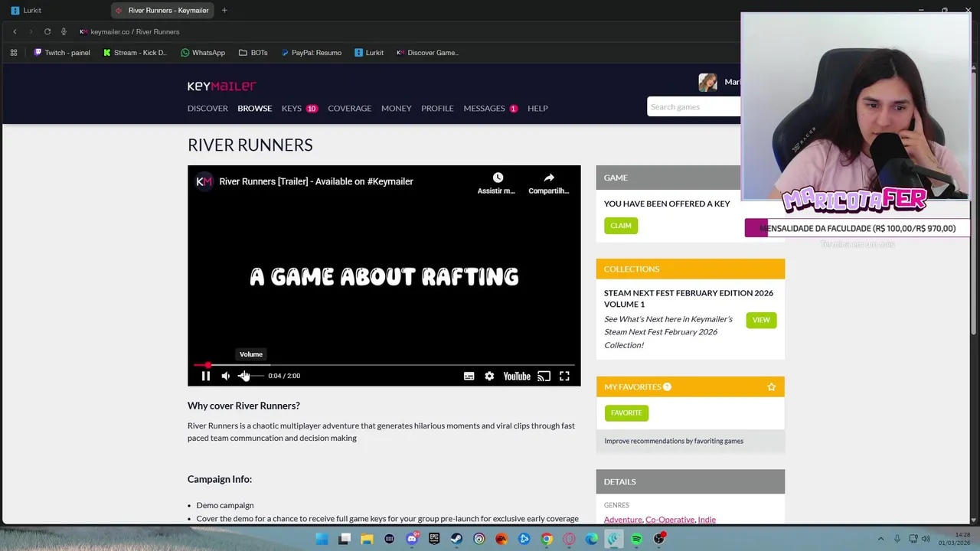Open the Indie genre link

coord(707,520)
